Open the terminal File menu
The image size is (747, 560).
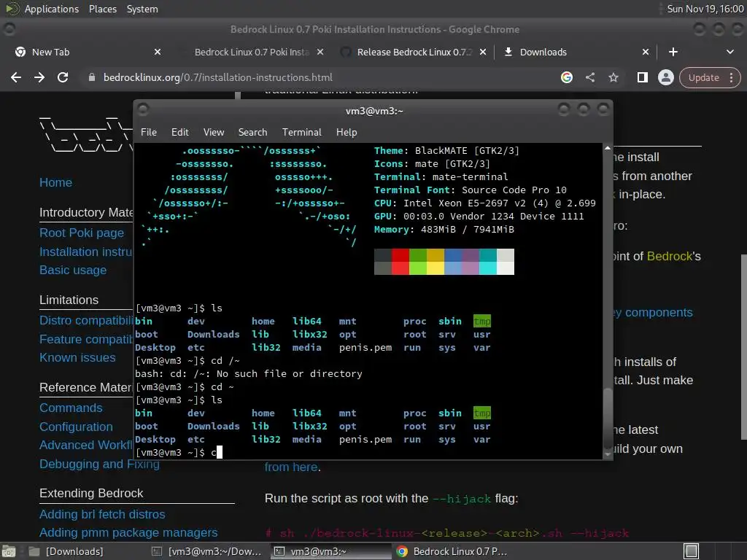pos(149,132)
